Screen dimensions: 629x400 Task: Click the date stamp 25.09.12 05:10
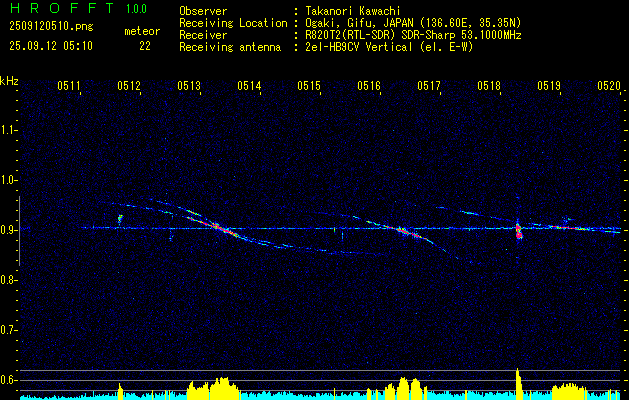51,46
